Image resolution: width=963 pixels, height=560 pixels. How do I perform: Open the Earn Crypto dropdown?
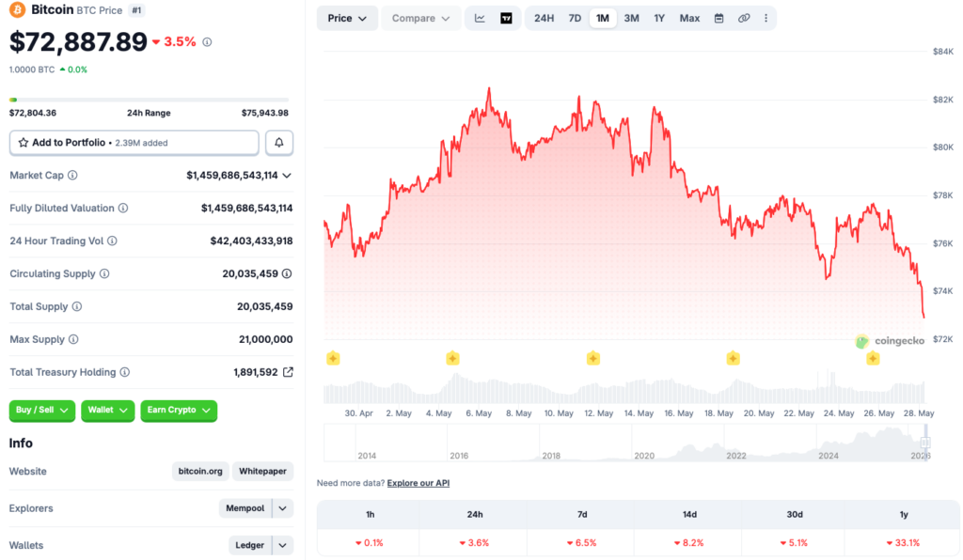179,411
